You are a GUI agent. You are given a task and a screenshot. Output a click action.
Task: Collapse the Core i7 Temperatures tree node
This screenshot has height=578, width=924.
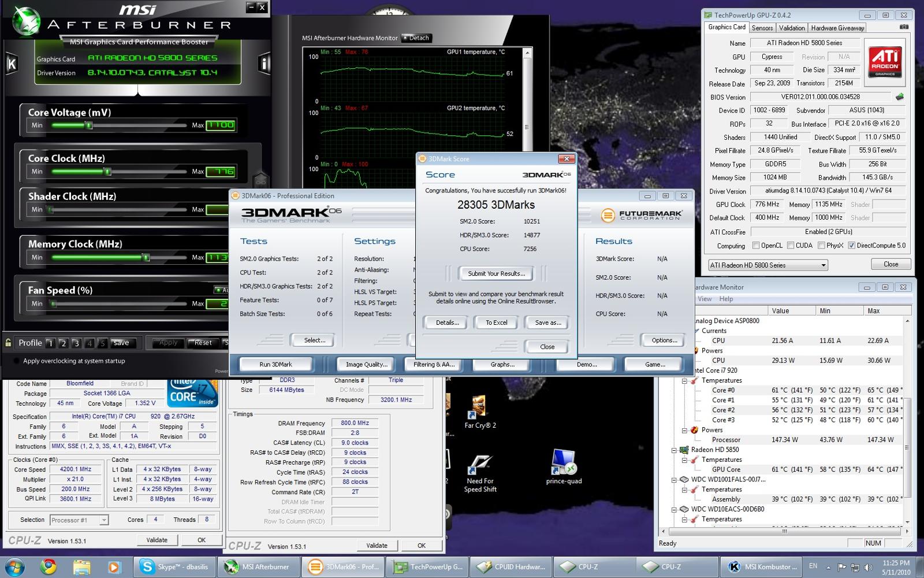click(x=685, y=381)
